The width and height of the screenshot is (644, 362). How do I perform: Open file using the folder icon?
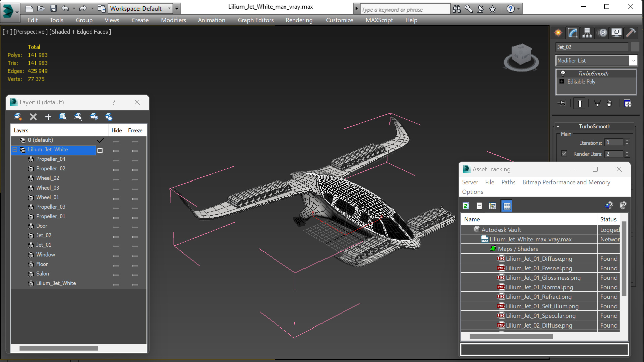tap(41, 8)
